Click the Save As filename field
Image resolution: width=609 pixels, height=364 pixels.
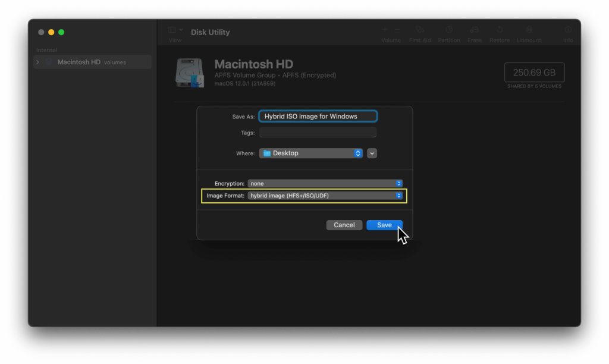(x=318, y=116)
